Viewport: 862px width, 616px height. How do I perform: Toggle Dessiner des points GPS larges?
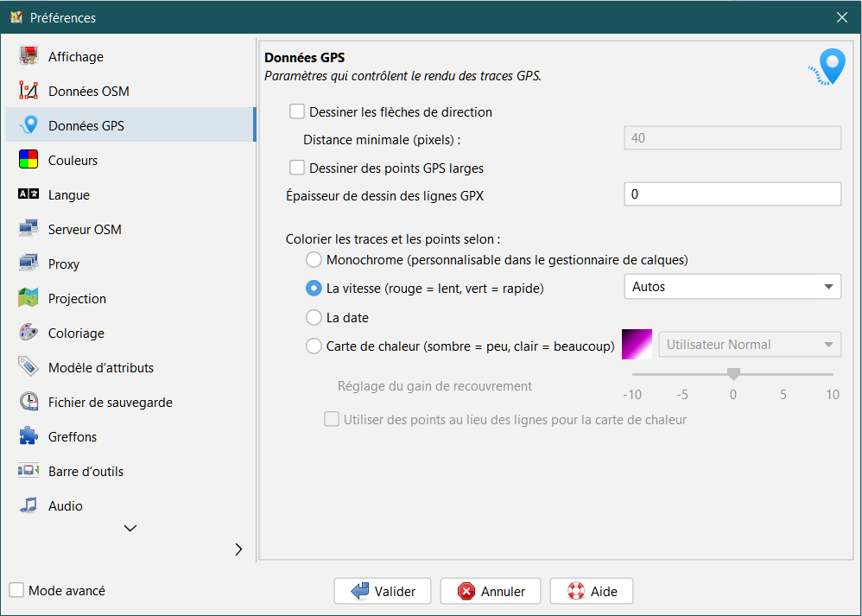tap(297, 168)
